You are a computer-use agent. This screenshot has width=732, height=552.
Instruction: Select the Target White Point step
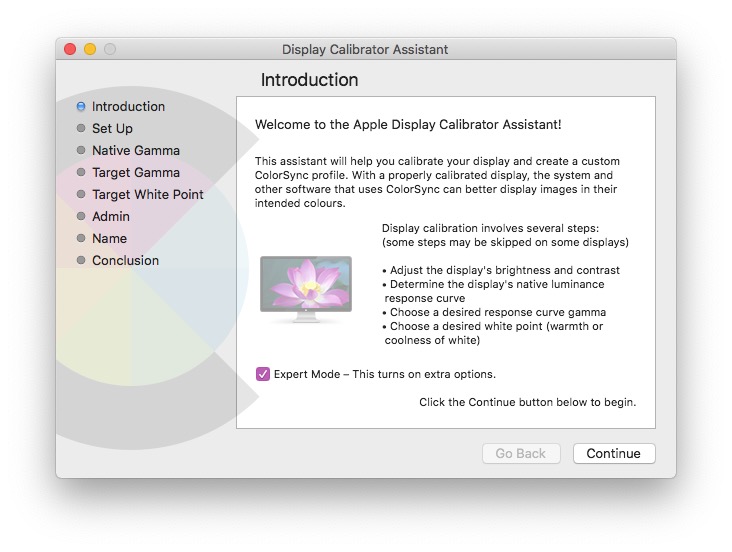148,194
